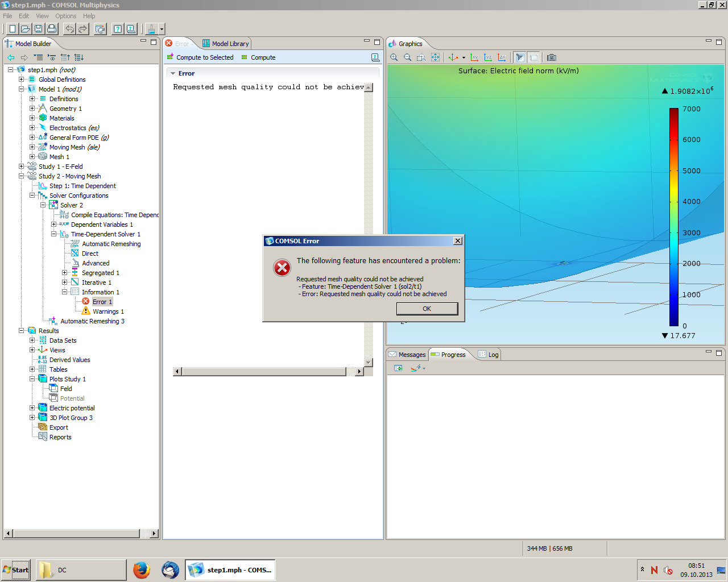Switch to the Model Library tab

226,44
